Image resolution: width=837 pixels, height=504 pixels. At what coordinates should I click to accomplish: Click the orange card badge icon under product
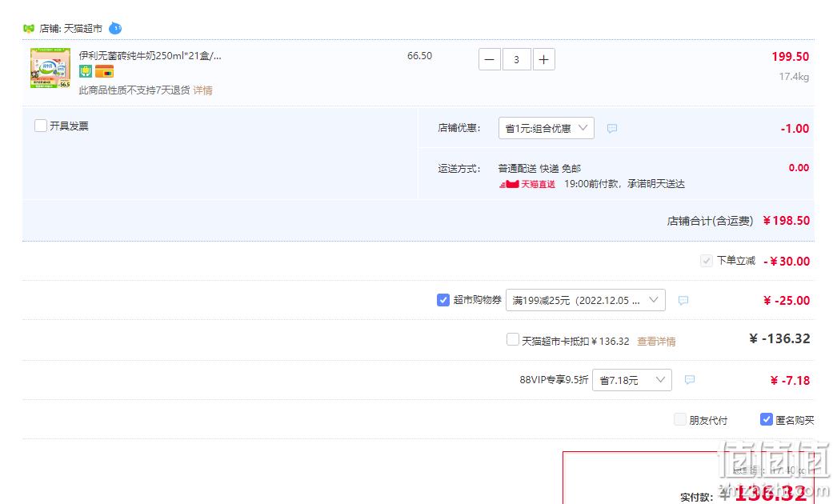[104, 71]
